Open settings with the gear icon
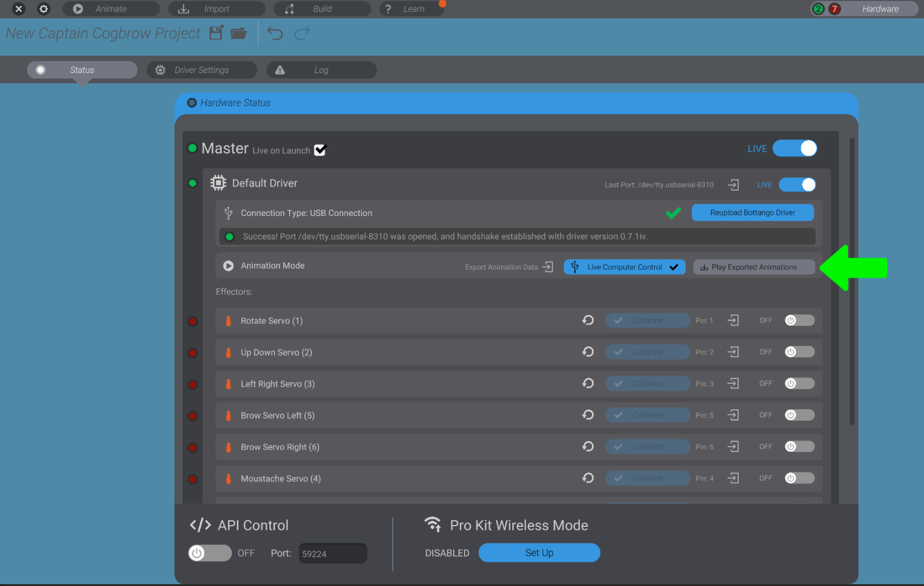924x586 pixels. click(x=43, y=9)
